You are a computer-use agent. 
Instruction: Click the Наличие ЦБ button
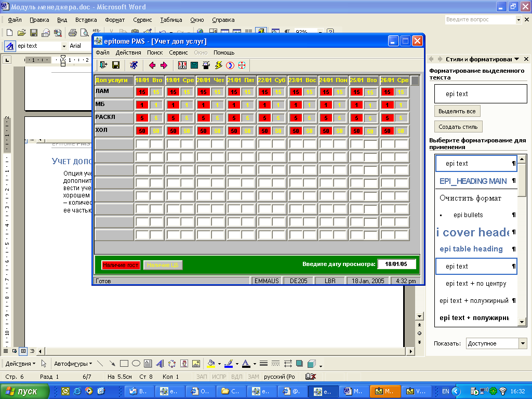[x=163, y=265]
